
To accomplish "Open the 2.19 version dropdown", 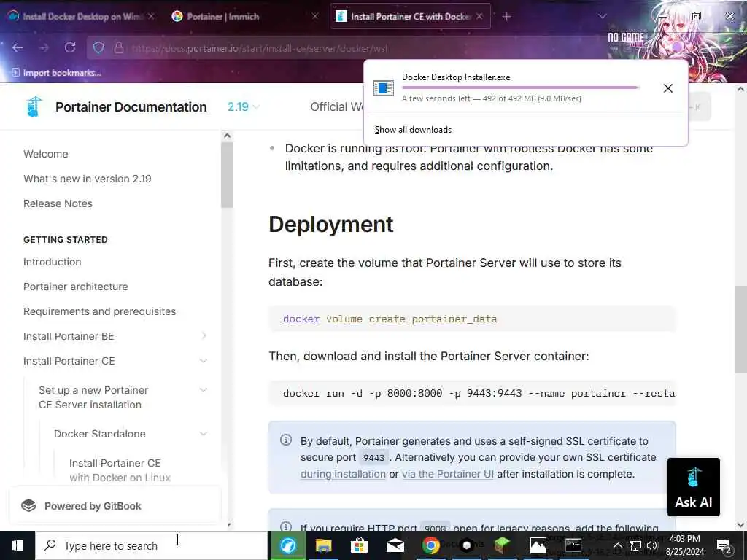I will (244, 106).
